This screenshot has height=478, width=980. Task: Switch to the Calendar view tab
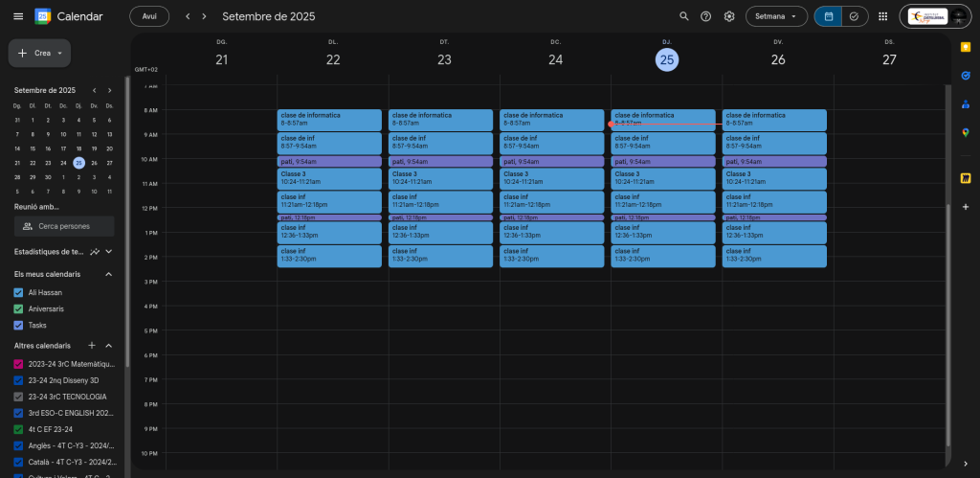pos(828,16)
